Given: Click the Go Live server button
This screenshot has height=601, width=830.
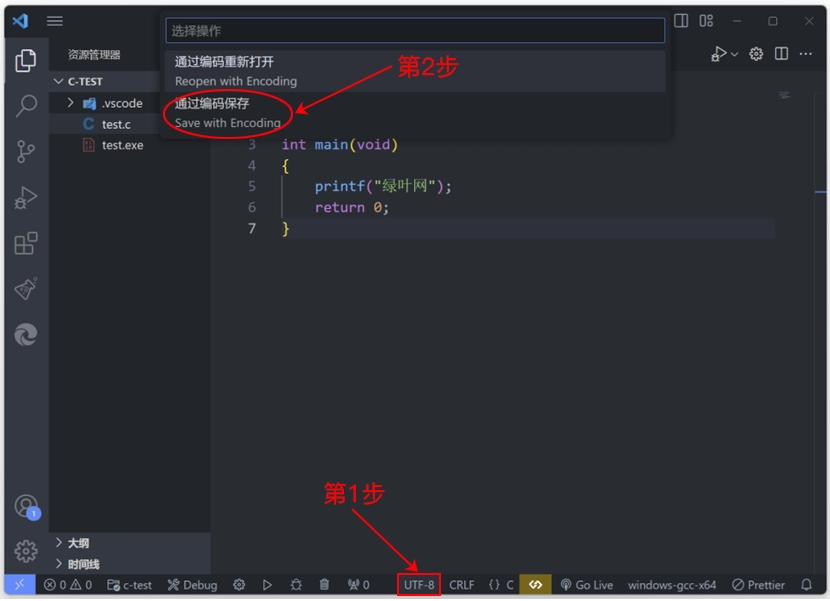Looking at the screenshot, I should (x=587, y=585).
